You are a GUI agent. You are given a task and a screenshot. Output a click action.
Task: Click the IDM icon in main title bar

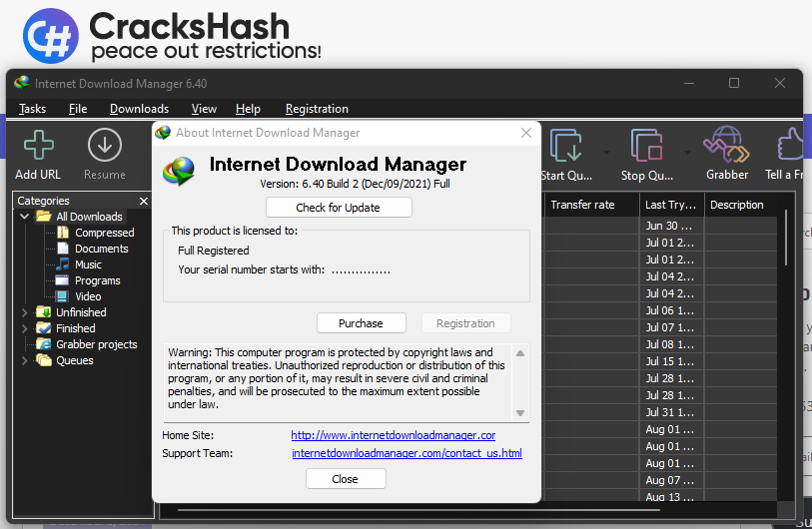click(x=22, y=83)
